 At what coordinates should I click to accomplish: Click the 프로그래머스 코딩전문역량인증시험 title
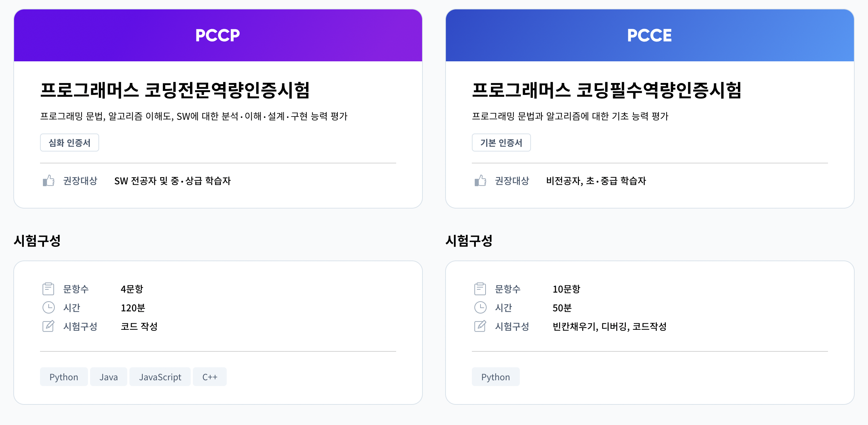coord(175,90)
